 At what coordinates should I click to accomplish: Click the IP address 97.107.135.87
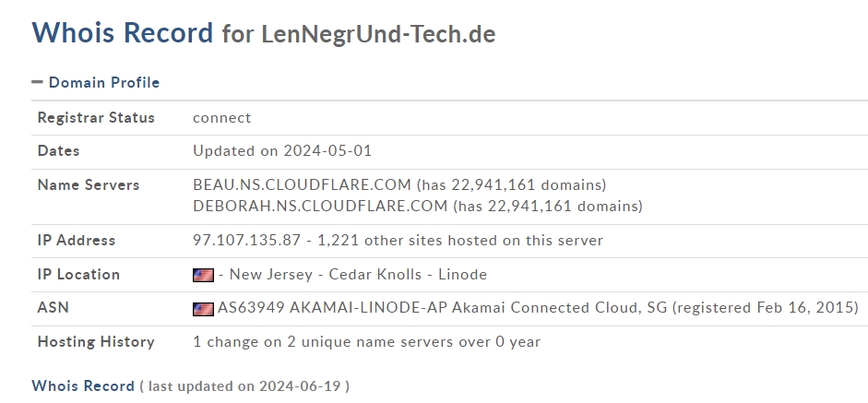247,241
